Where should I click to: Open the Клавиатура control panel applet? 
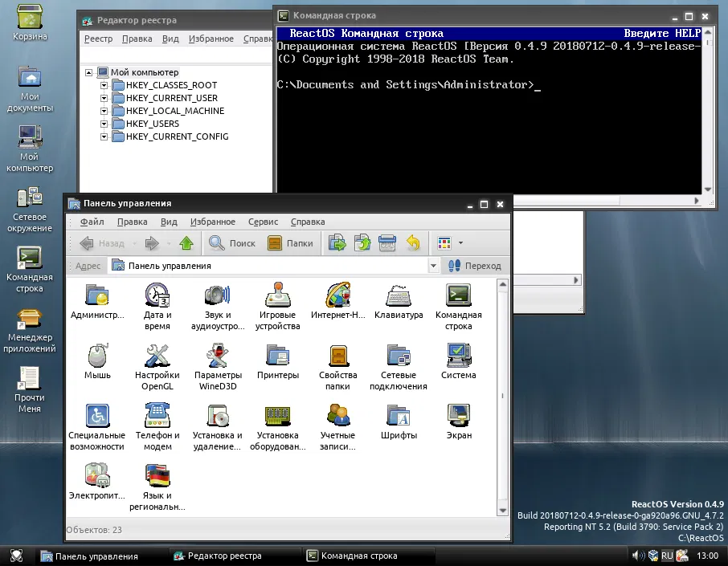point(398,297)
